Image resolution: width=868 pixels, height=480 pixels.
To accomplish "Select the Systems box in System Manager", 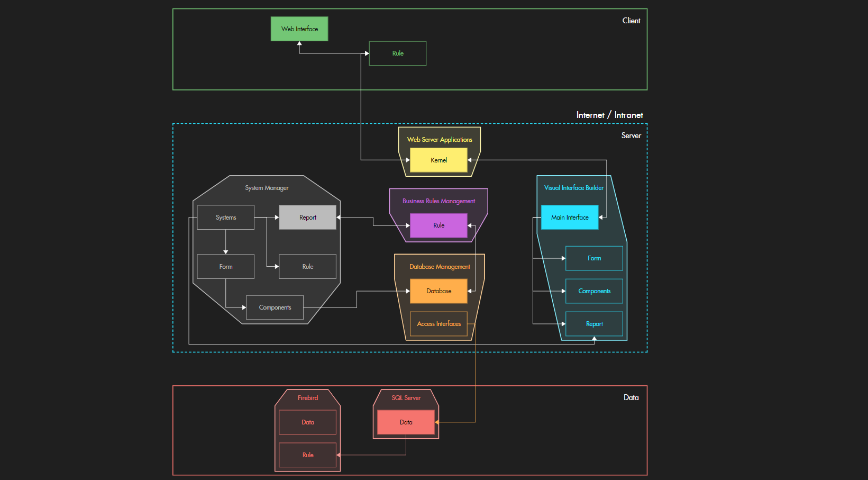I will click(x=225, y=217).
